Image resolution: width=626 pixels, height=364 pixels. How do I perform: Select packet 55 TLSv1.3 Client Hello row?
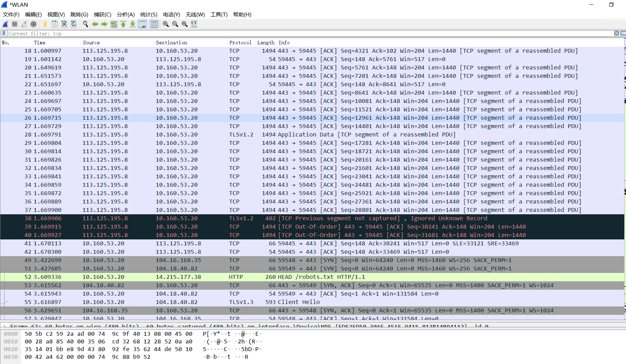coord(312,302)
